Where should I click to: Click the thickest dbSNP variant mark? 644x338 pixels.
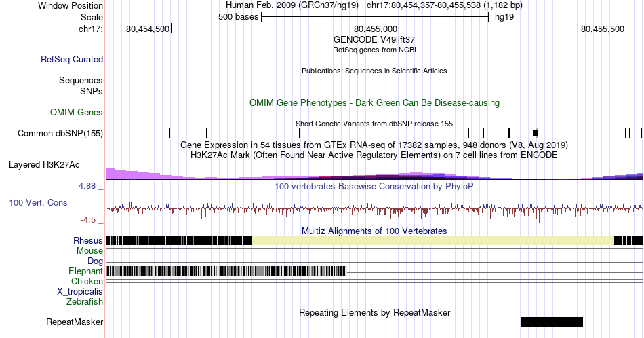(536, 133)
